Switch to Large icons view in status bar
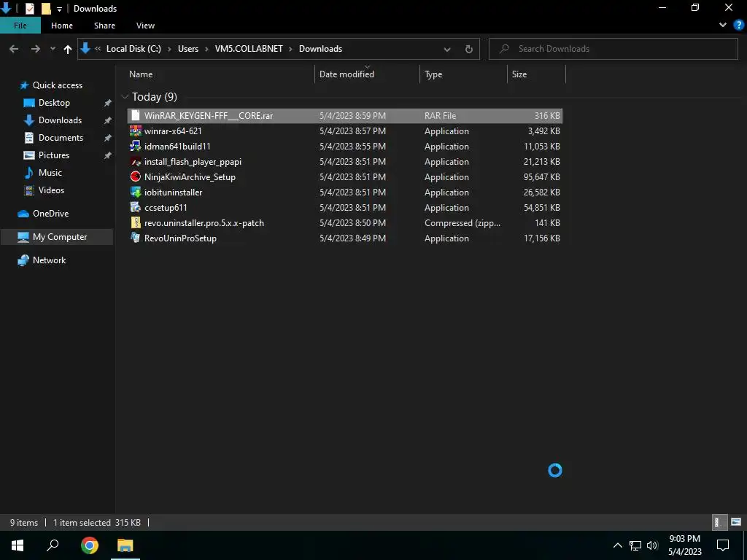Viewport: 747px width, 560px height. [x=736, y=522]
